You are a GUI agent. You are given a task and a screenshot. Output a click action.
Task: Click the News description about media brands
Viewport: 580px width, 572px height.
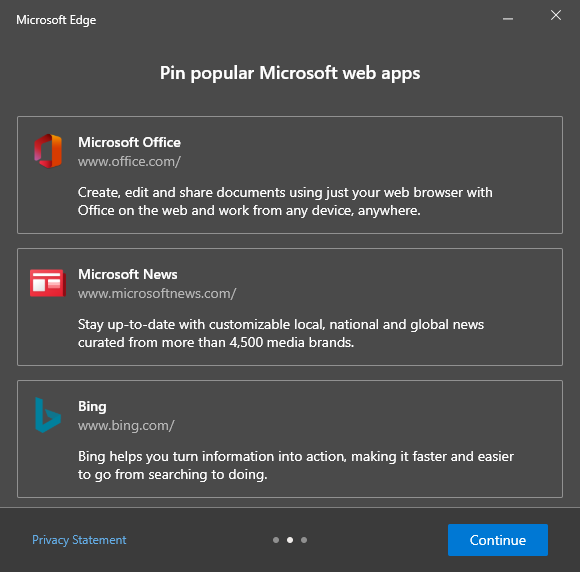[x=281, y=333]
